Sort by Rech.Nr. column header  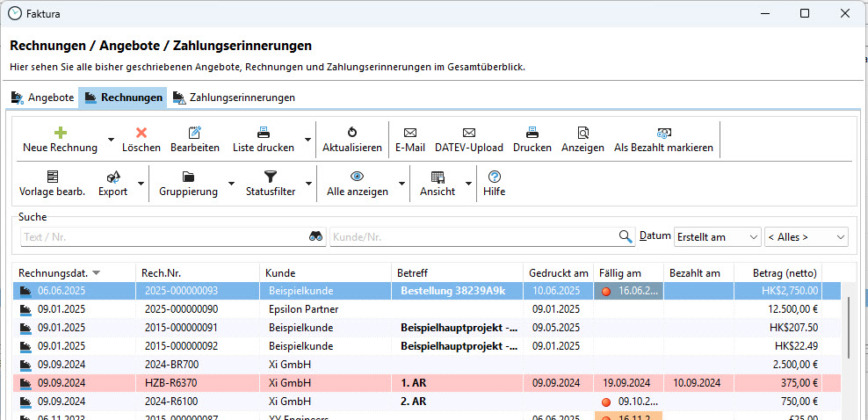(198, 272)
